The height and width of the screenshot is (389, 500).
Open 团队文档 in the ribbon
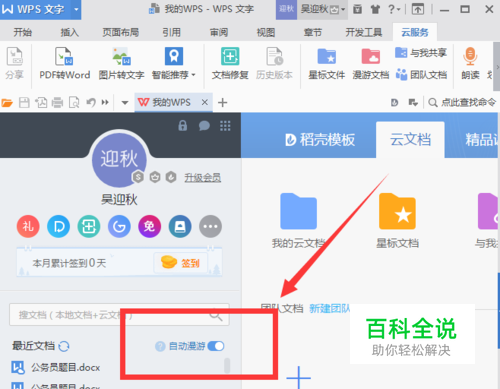tap(421, 75)
